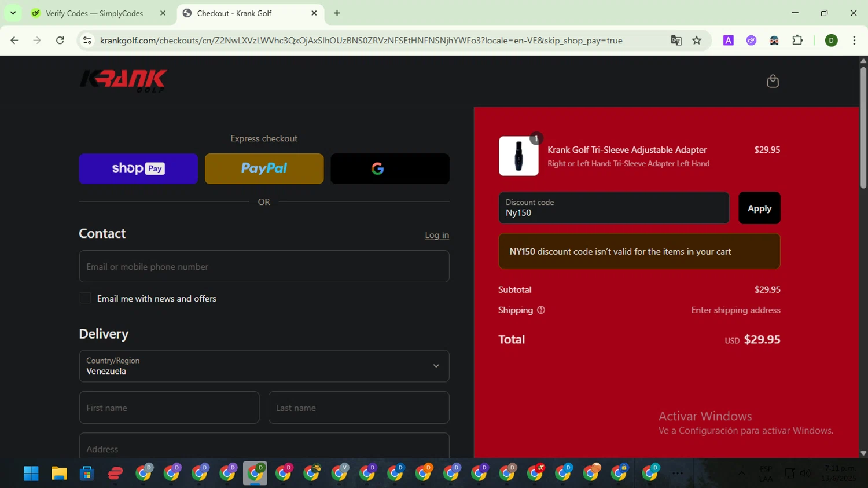Open the Windows Start menu
The height and width of the screenshot is (488, 868).
click(x=31, y=474)
